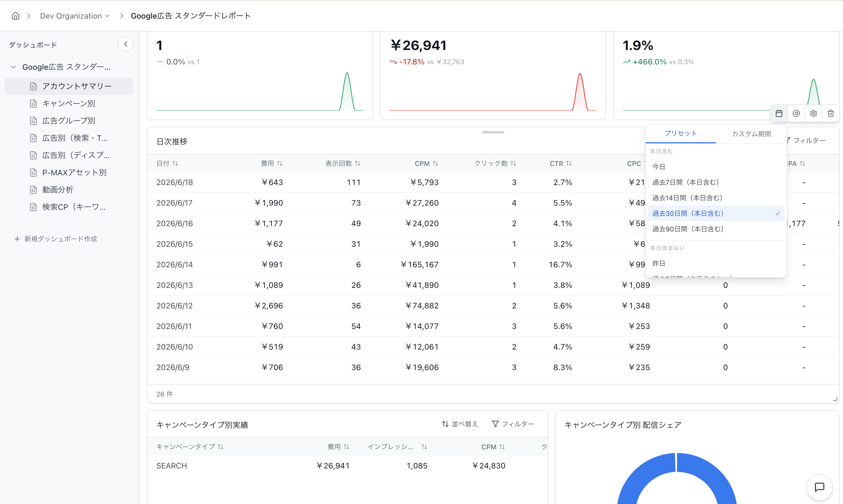The height and width of the screenshot is (504, 843).
Task: Sort the daily table by CPM column
Action: click(427, 164)
